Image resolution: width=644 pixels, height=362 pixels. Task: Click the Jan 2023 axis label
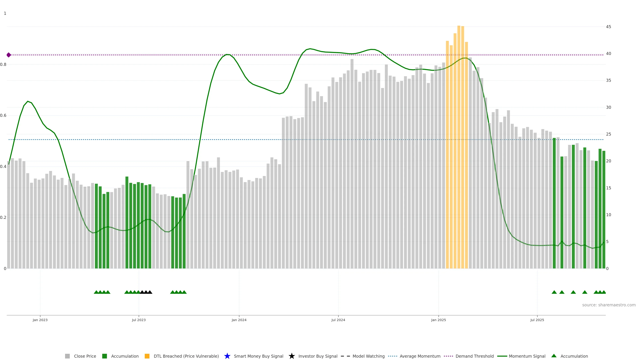click(40, 320)
